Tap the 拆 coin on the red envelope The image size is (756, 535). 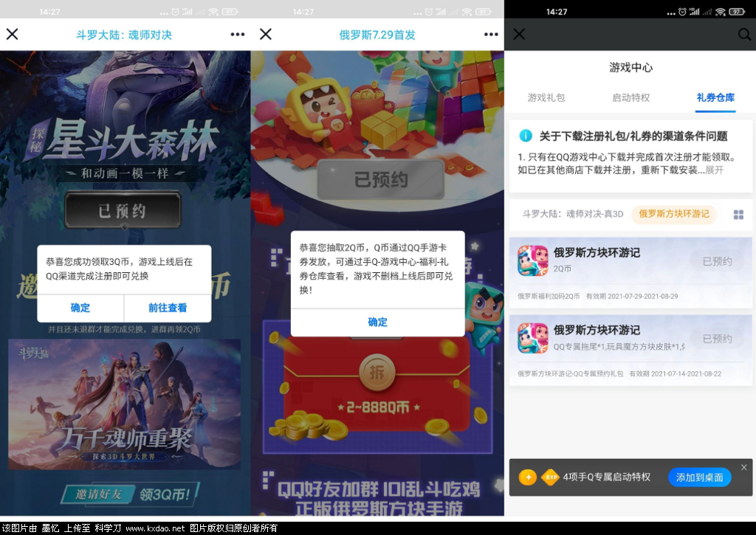[377, 372]
